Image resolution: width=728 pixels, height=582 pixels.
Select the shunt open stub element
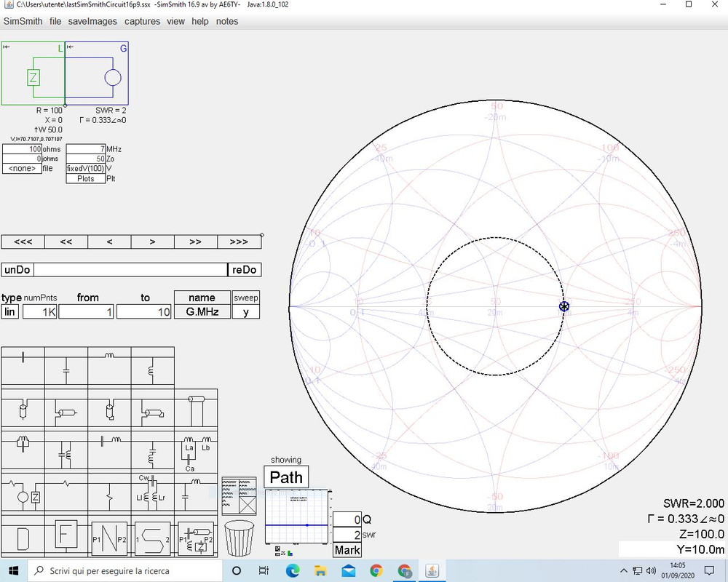[66, 408]
